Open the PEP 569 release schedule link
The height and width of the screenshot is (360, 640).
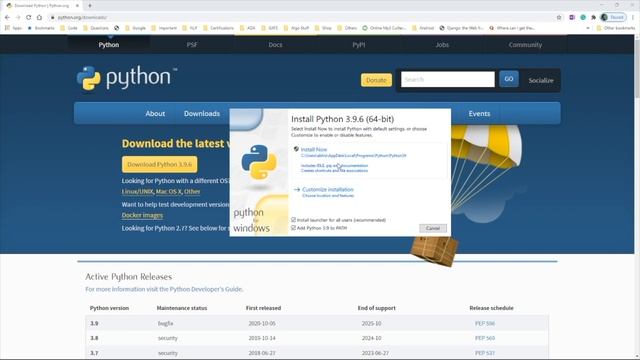(484, 338)
